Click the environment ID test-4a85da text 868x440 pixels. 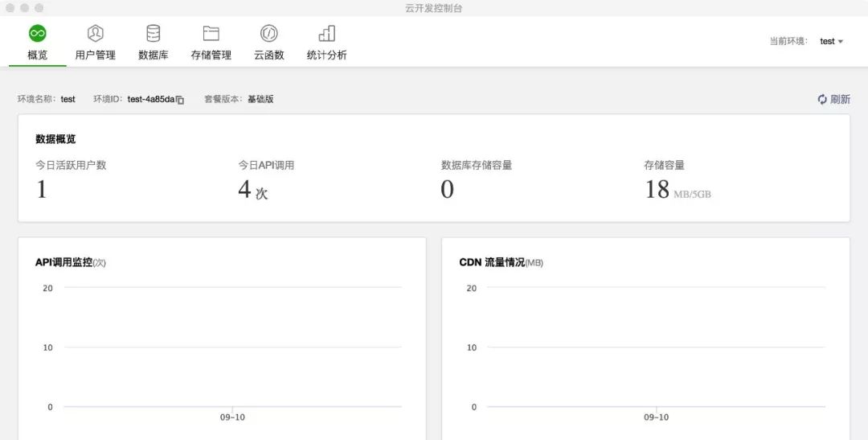[151, 99]
